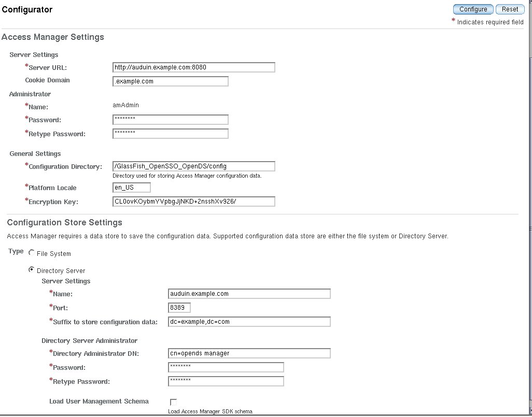The image size is (532, 417).
Task: Edit the Configuration Directory field
Action: (193, 166)
